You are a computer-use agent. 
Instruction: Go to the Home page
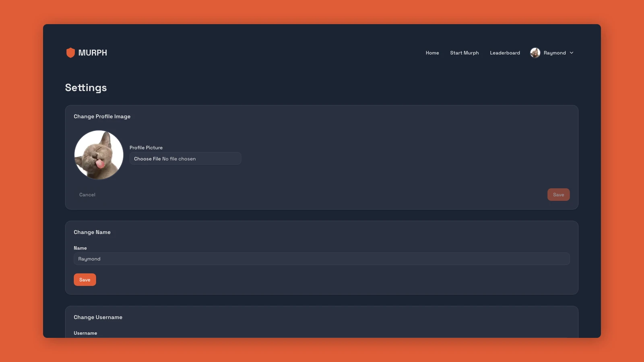432,53
